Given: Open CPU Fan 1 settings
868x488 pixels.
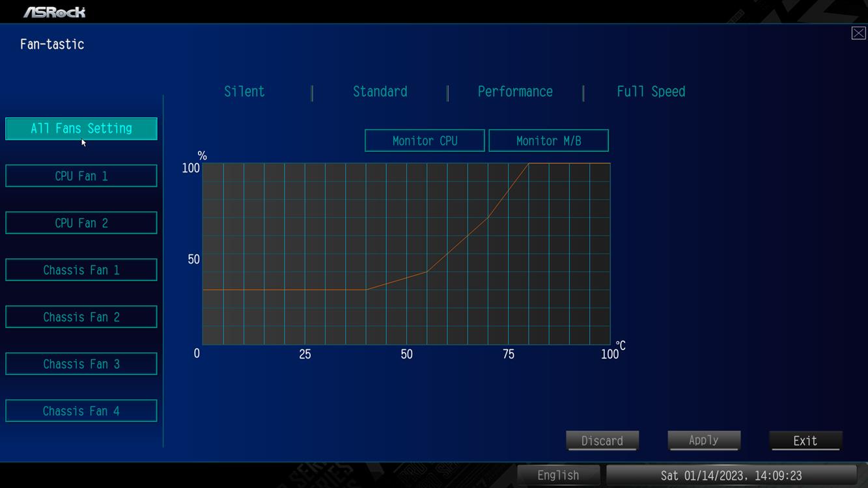Looking at the screenshot, I should point(81,176).
